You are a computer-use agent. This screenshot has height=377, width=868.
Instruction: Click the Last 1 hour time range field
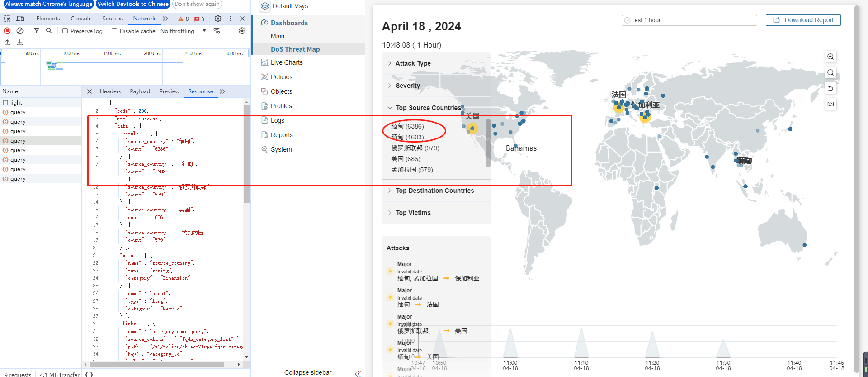(689, 20)
